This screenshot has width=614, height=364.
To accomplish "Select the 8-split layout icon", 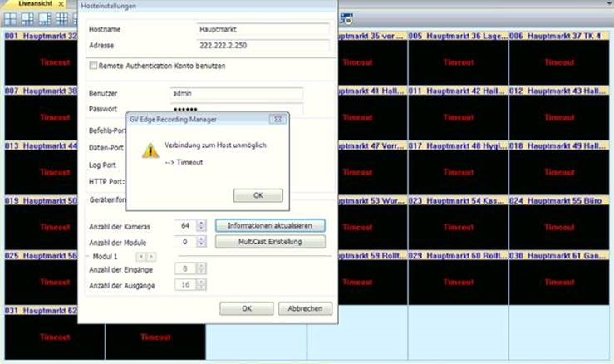I will click(x=45, y=18).
